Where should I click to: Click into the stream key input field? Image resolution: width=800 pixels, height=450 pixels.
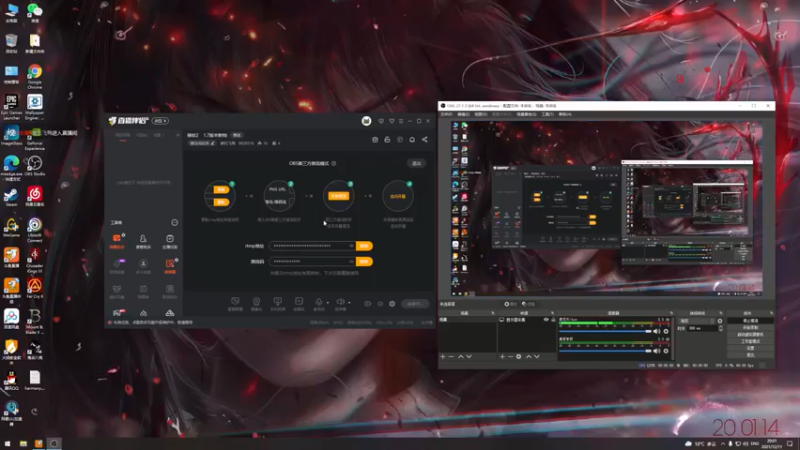(312, 261)
